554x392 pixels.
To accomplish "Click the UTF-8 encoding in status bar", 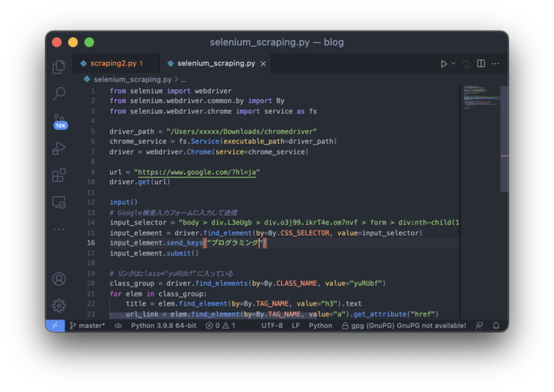I will pyautogui.click(x=271, y=326).
